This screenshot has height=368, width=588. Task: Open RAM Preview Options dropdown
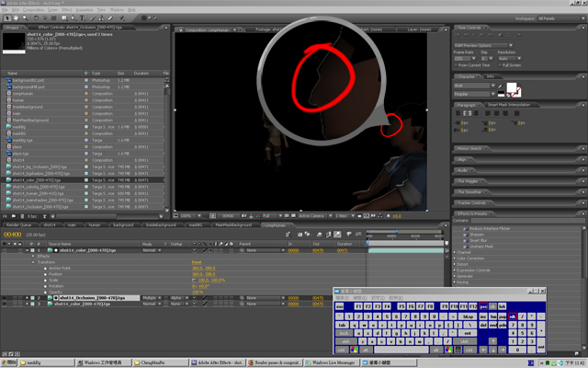click(484, 45)
